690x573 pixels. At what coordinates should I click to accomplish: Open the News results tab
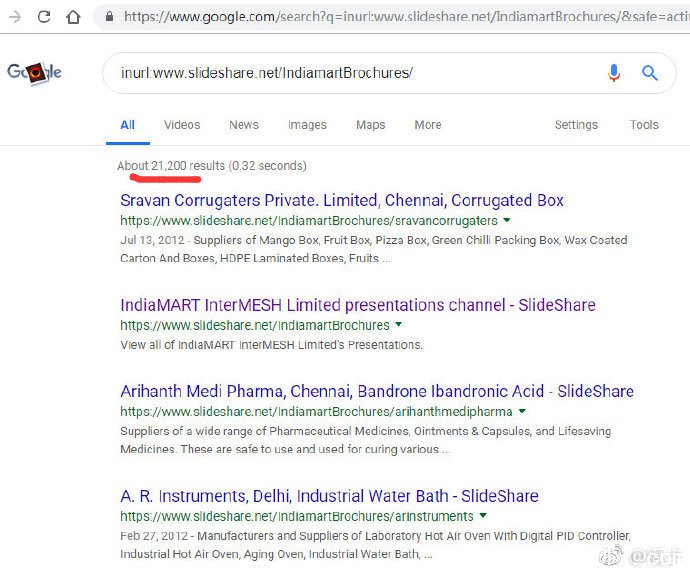pos(244,125)
